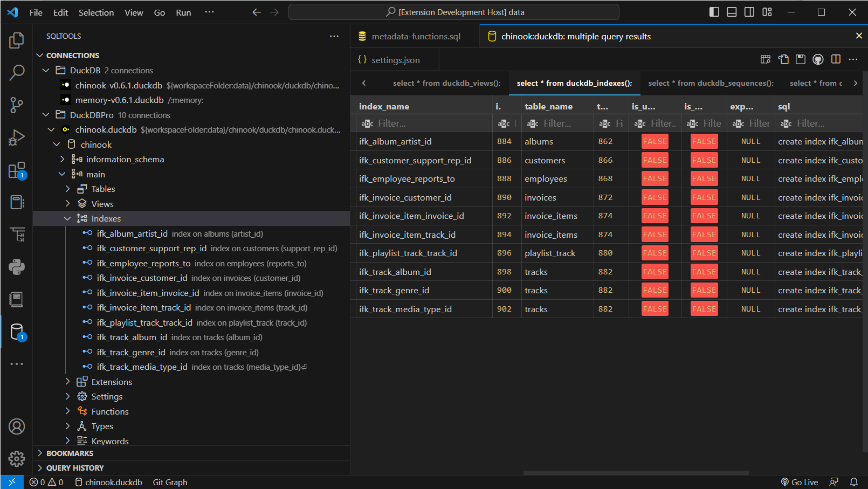
Task: Open the Explorer view in activity bar
Action: [x=17, y=40]
